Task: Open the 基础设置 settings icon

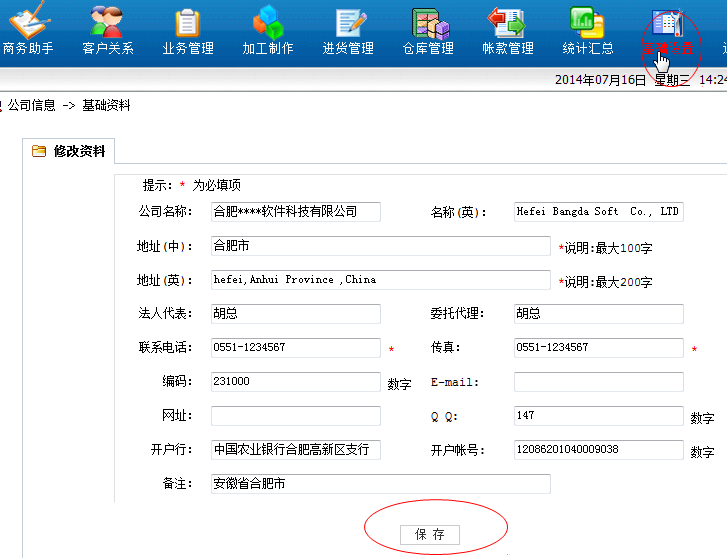Action: tap(667, 22)
